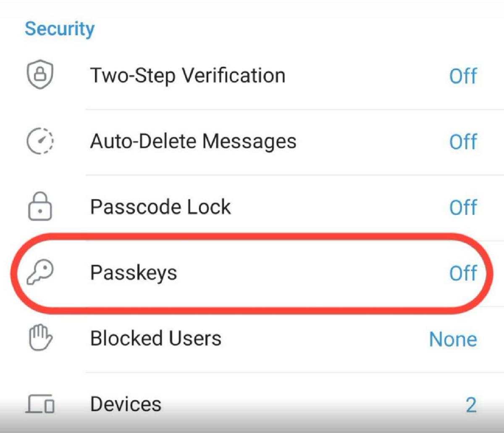Open the Devices menu label
This screenshot has width=504, height=433.
click(x=126, y=404)
